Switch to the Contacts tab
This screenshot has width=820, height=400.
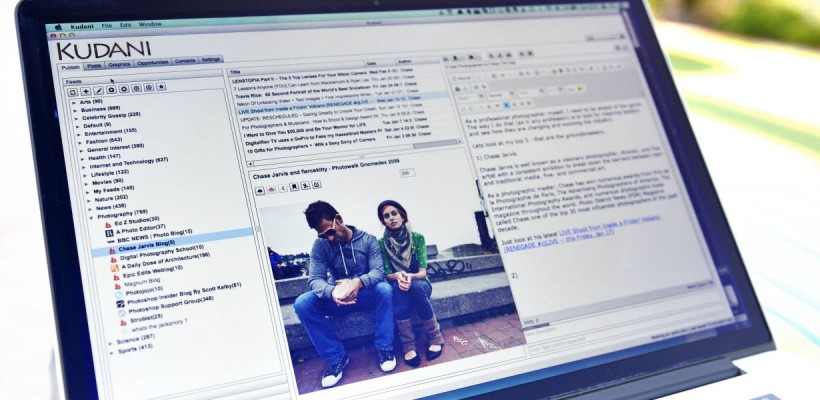[x=185, y=61]
